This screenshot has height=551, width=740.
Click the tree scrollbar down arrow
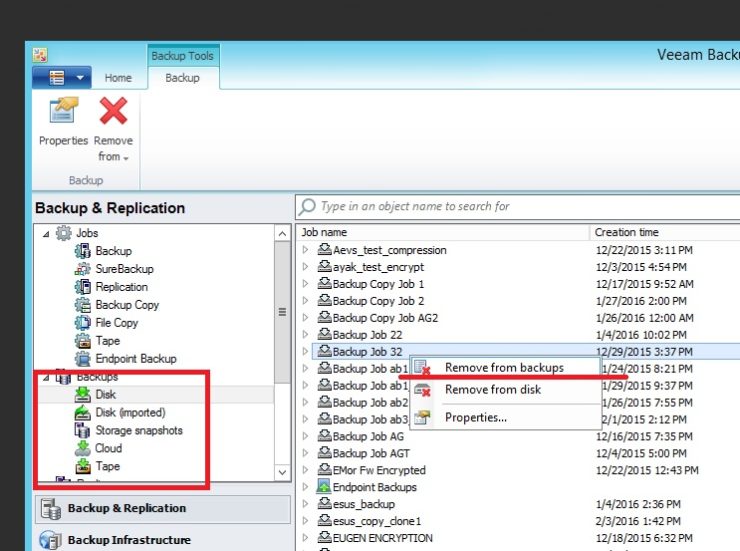(282, 472)
